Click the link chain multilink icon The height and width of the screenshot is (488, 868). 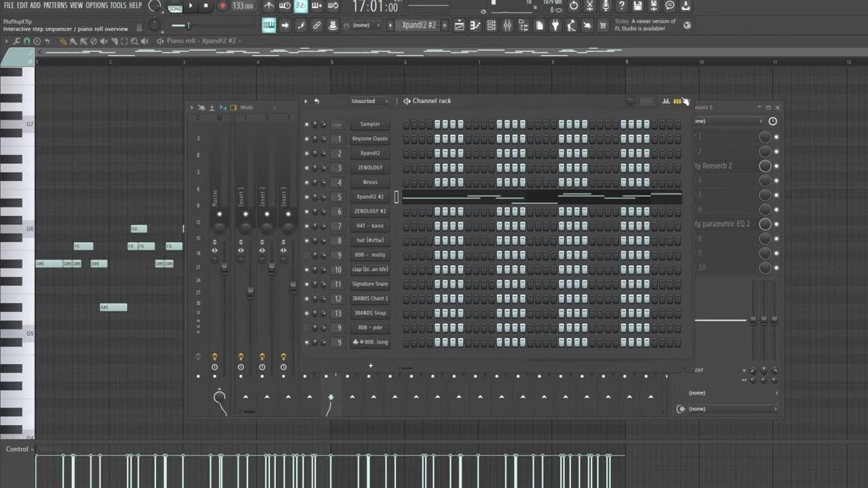(317, 26)
